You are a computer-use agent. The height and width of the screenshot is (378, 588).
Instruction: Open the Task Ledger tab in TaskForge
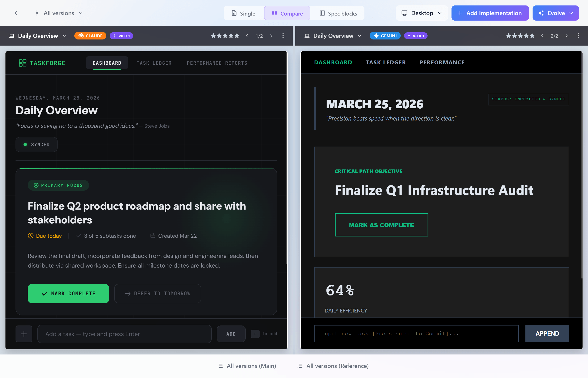154,63
